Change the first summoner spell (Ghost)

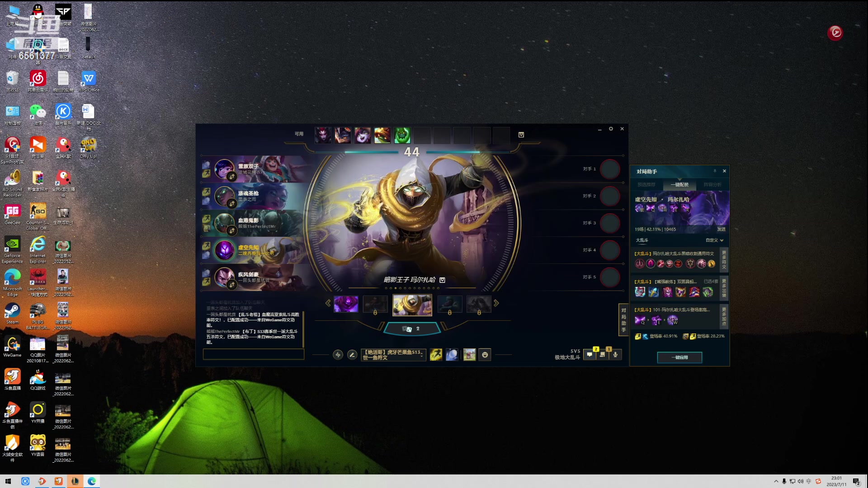tap(436, 355)
